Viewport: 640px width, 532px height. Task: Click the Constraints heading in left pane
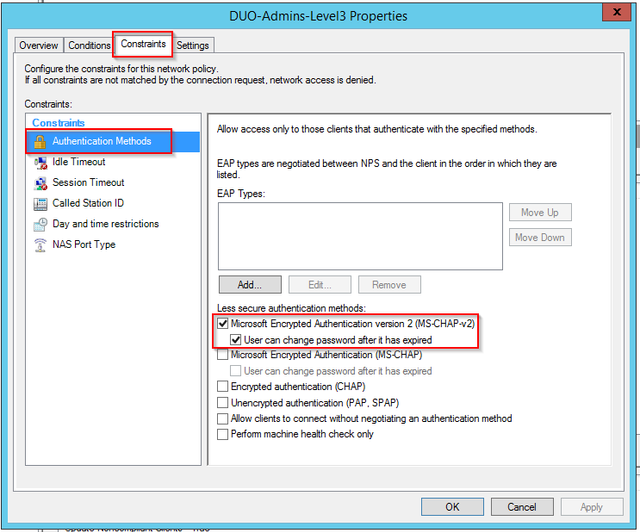(58, 123)
